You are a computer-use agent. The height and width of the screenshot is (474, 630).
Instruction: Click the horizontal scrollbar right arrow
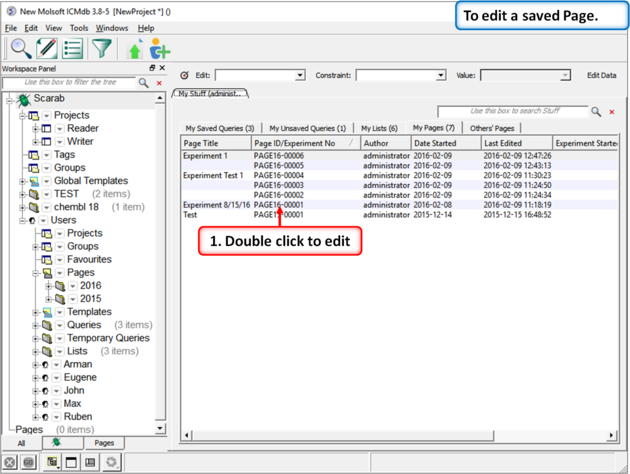pyautogui.click(x=613, y=435)
